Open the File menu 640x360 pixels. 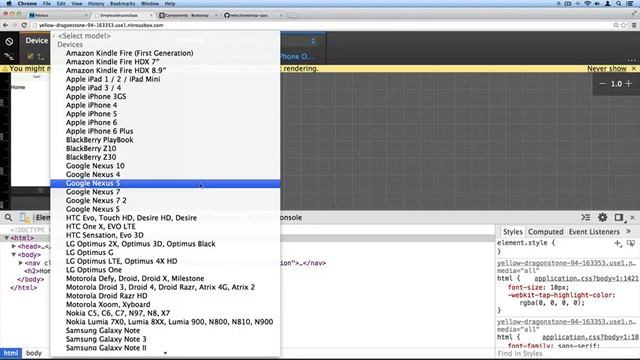pyautogui.click(x=47, y=4)
